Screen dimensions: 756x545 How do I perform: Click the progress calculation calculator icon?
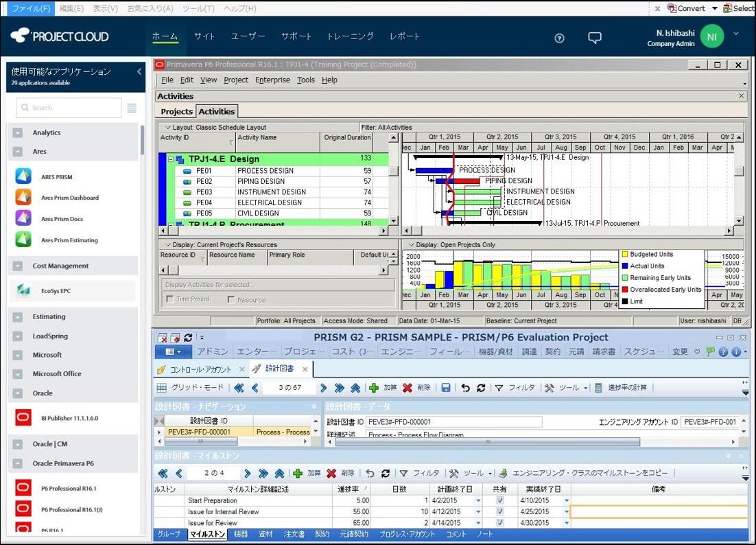coord(598,388)
